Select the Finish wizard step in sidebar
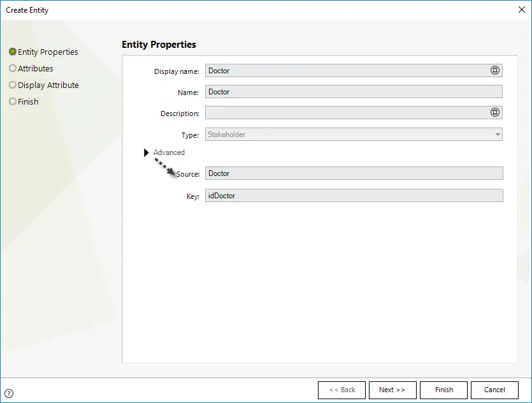This screenshot has height=403, width=532. click(24, 101)
